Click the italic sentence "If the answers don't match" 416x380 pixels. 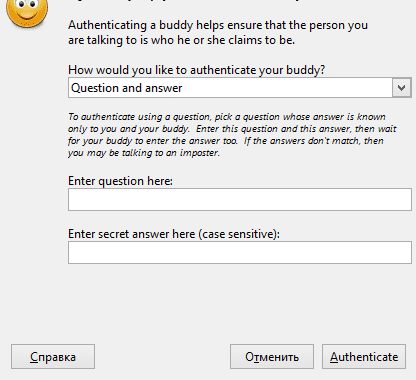302,141
